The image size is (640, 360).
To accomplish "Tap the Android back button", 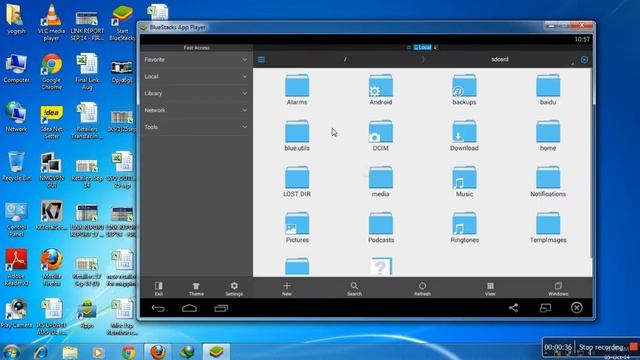I will [158, 308].
